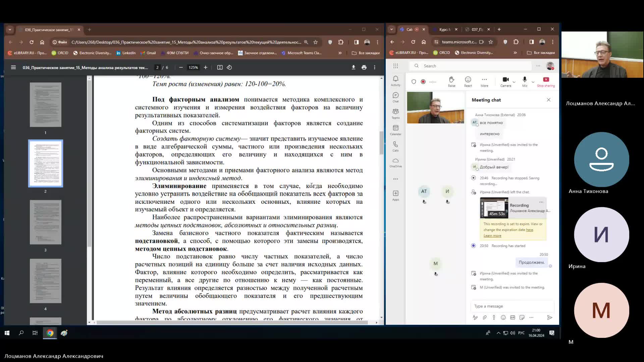This screenshot has width=644, height=362.
Task: Zoom out the PDF with minus button
Action: click(181, 67)
